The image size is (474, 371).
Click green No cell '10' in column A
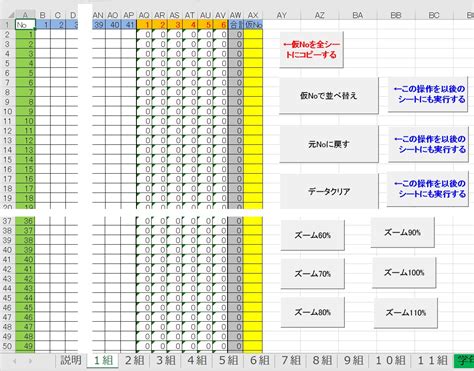[25, 121]
